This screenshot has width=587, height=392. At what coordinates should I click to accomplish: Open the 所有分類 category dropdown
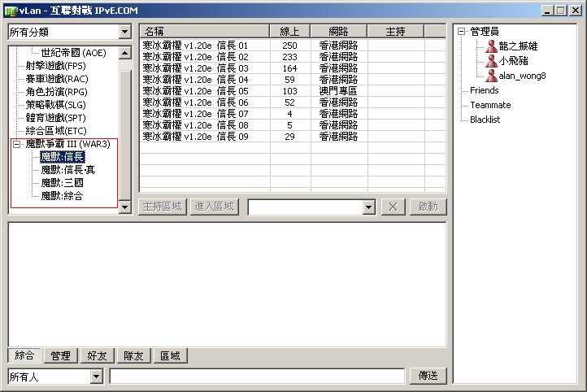coord(124,32)
